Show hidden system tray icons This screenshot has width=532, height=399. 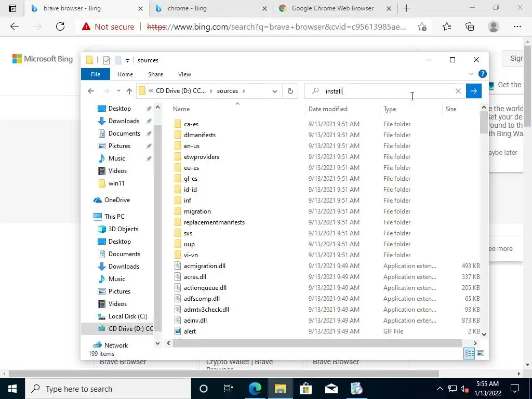[x=440, y=389]
